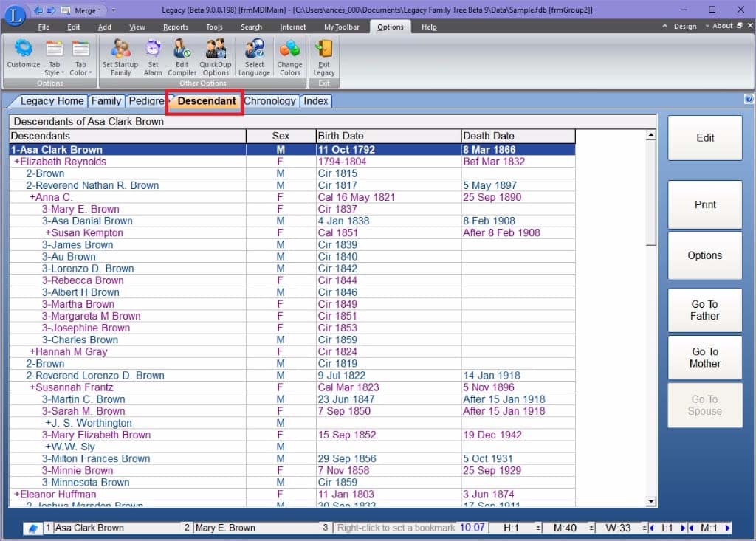The width and height of the screenshot is (756, 541).
Task: Click the Customize gear icon
Action: click(24, 49)
